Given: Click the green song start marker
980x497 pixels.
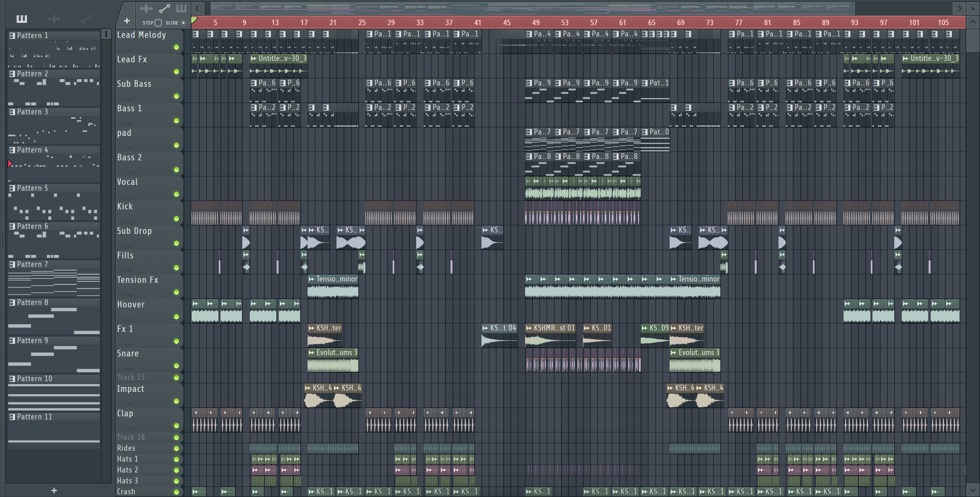Looking at the screenshot, I should pyautogui.click(x=194, y=20).
